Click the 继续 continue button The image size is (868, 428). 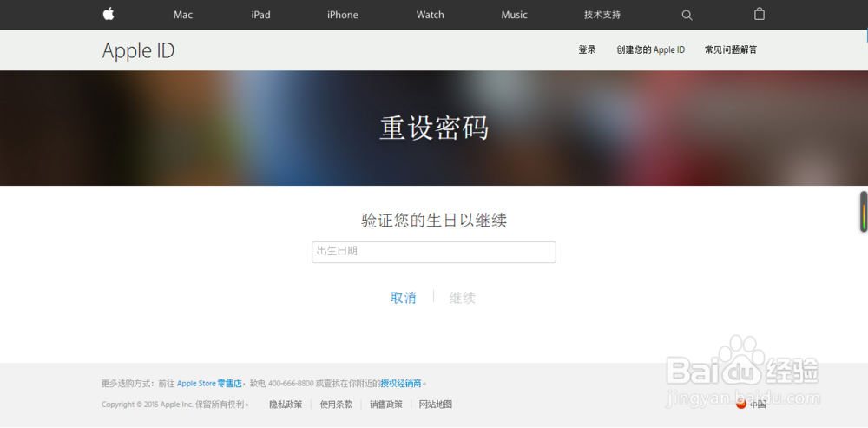point(463,298)
